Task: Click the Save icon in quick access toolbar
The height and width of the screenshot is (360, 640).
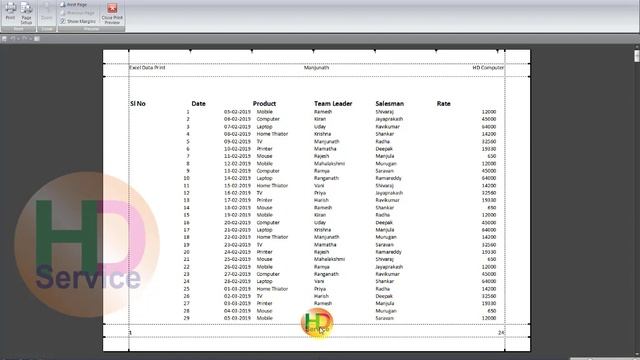Action: [4, 39]
